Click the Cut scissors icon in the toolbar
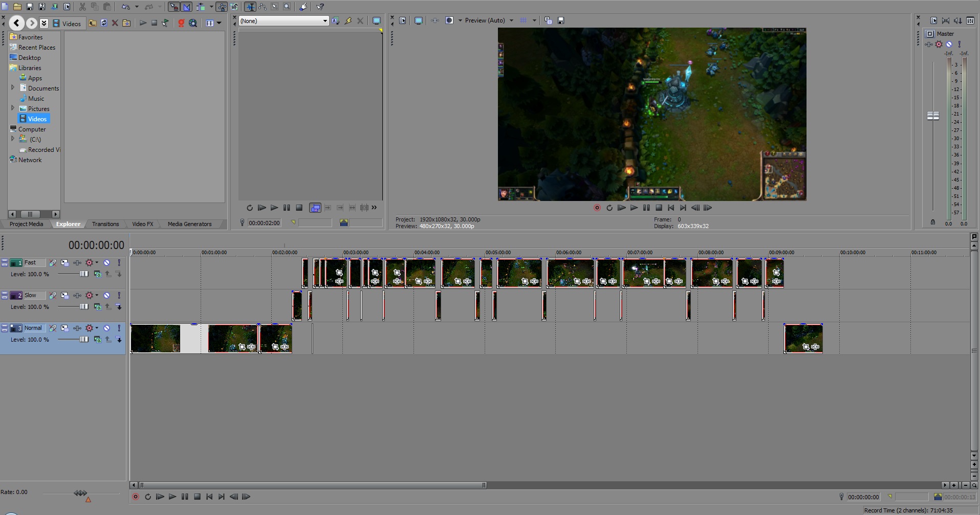The image size is (980, 515). click(82, 7)
